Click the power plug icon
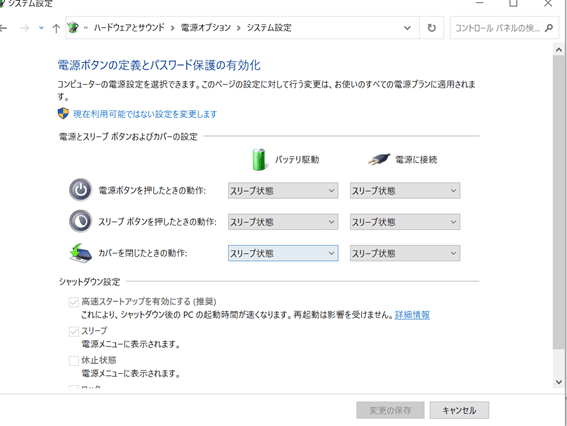Screen dimensions: 567x426 [379, 159]
